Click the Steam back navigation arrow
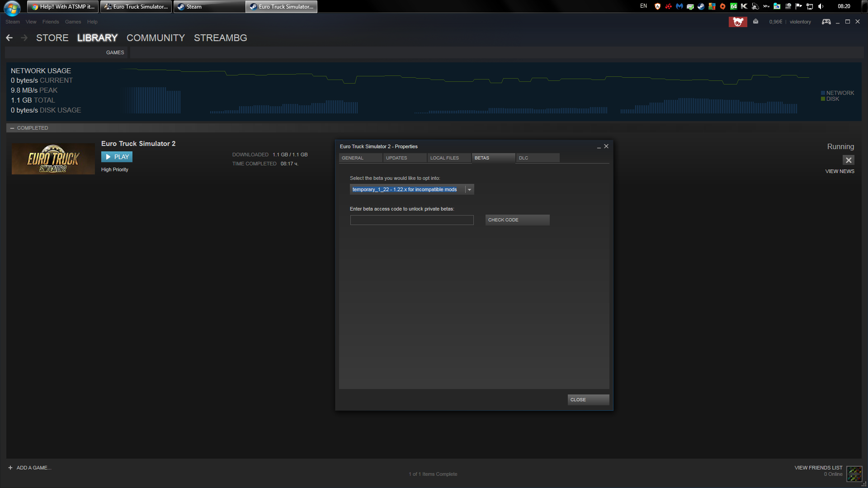This screenshot has width=868, height=488. 9,37
